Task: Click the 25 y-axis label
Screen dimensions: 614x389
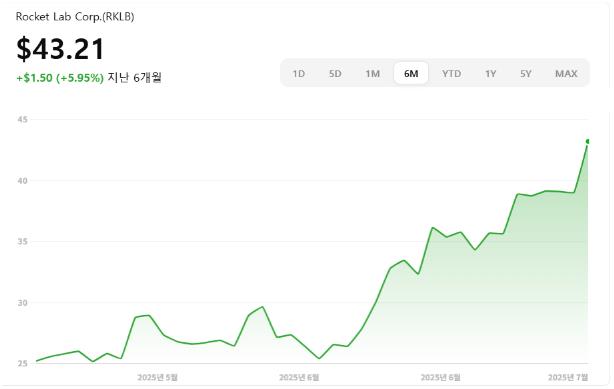Action: (x=23, y=364)
